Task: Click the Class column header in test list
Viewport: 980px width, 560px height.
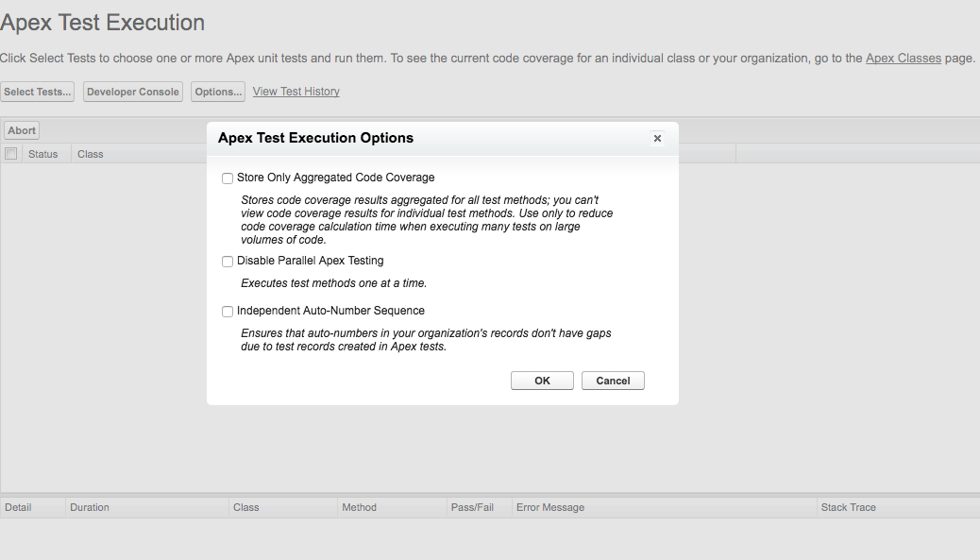Action: (x=91, y=154)
